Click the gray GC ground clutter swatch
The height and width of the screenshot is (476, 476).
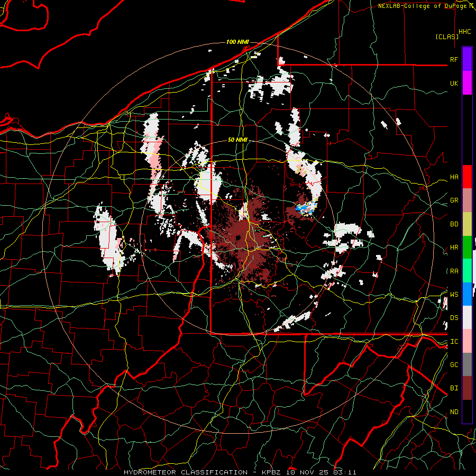467,364
